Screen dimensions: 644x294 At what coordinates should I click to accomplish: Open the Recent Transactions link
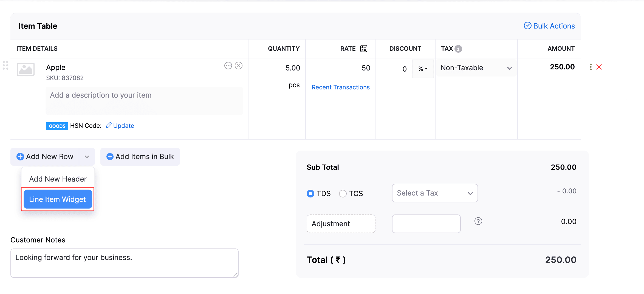coord(341,87)
